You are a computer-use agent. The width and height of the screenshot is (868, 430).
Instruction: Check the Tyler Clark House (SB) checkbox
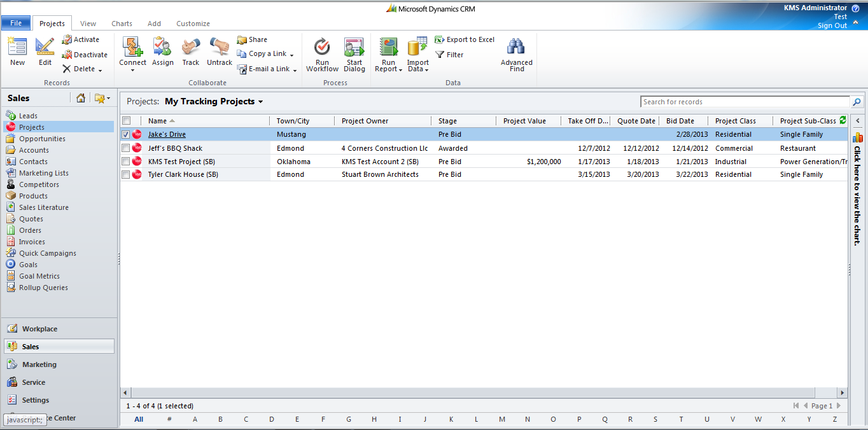click(x=126, y=174)
